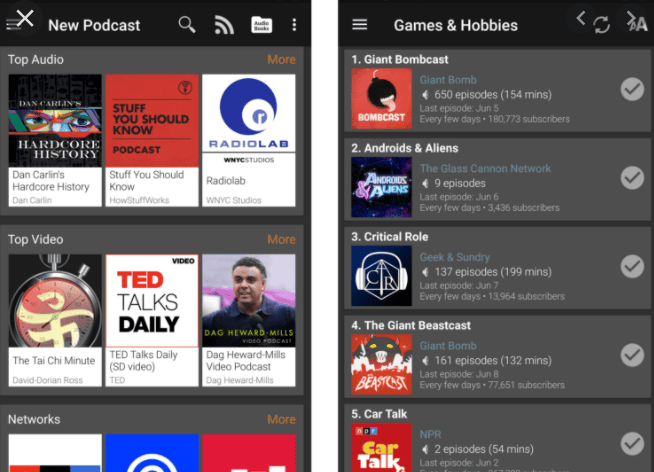Viewport: 654px width, 472px height.
Task: Toggle subscription check for Giant Bombcast
Action: tap(632, 89)
